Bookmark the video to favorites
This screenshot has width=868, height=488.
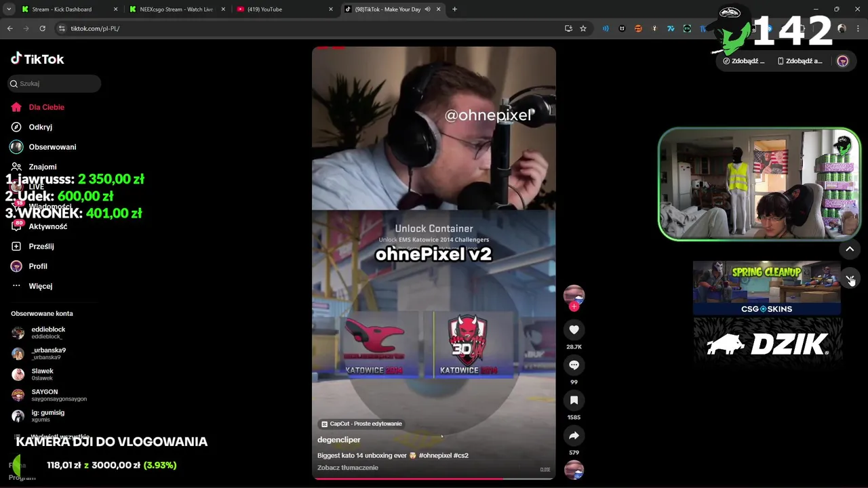click(x=574, y=400)
